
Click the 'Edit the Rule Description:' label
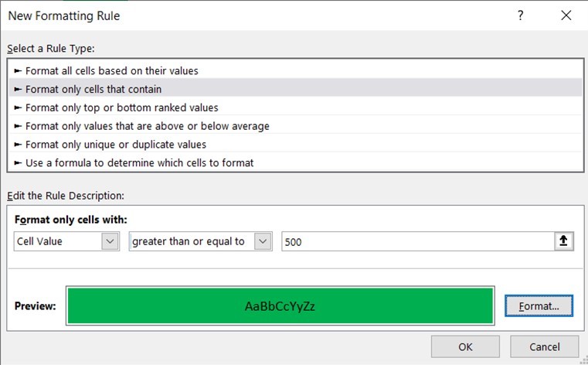coord(65,196)
